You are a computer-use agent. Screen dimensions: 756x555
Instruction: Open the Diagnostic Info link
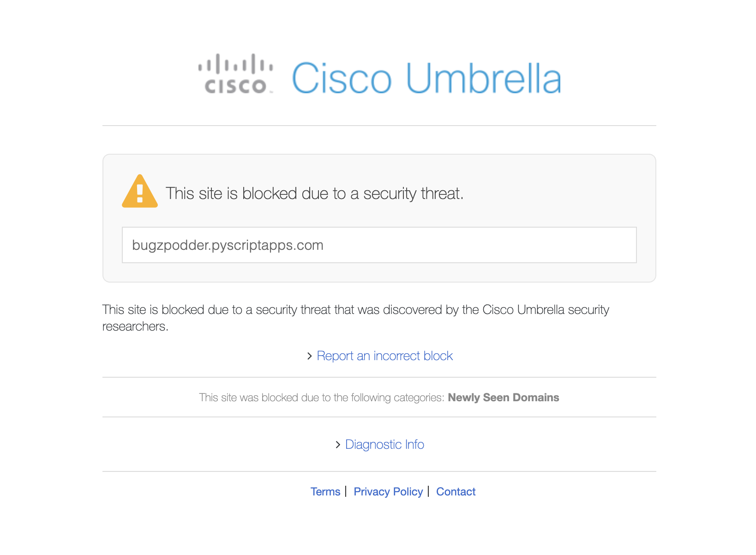pos(384,445)
